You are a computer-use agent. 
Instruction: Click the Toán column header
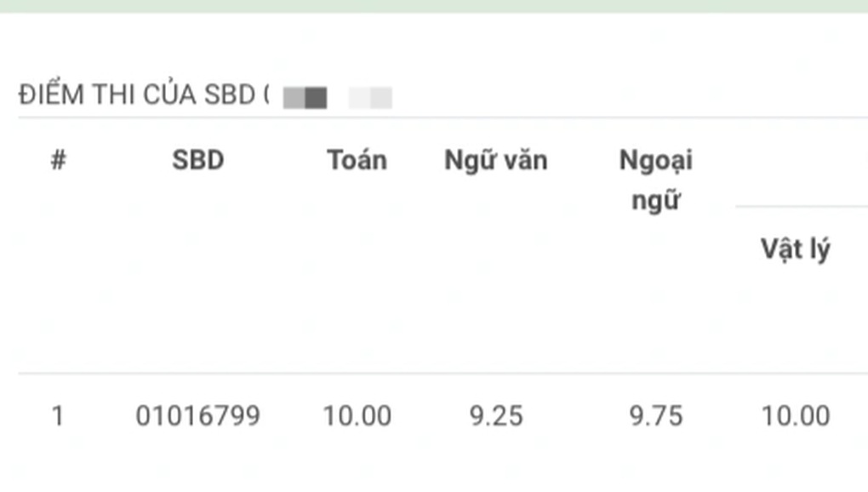click(357, 161)
